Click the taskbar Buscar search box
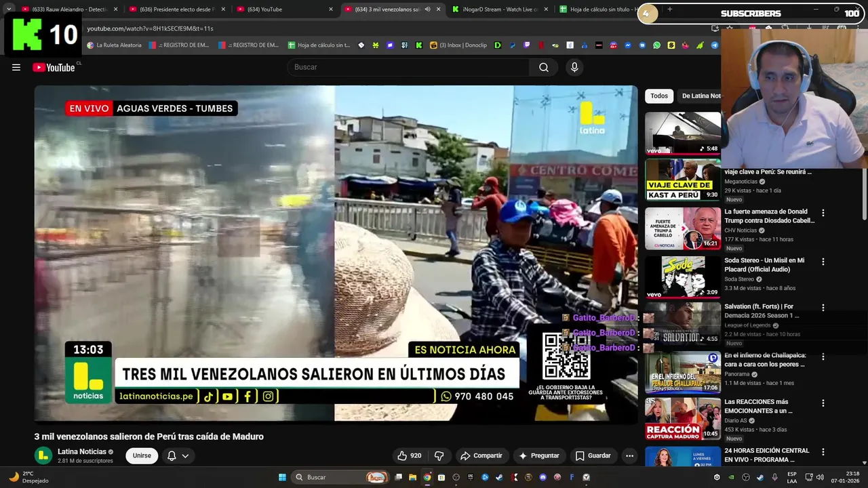868x488 pixels. click(341, 477)
